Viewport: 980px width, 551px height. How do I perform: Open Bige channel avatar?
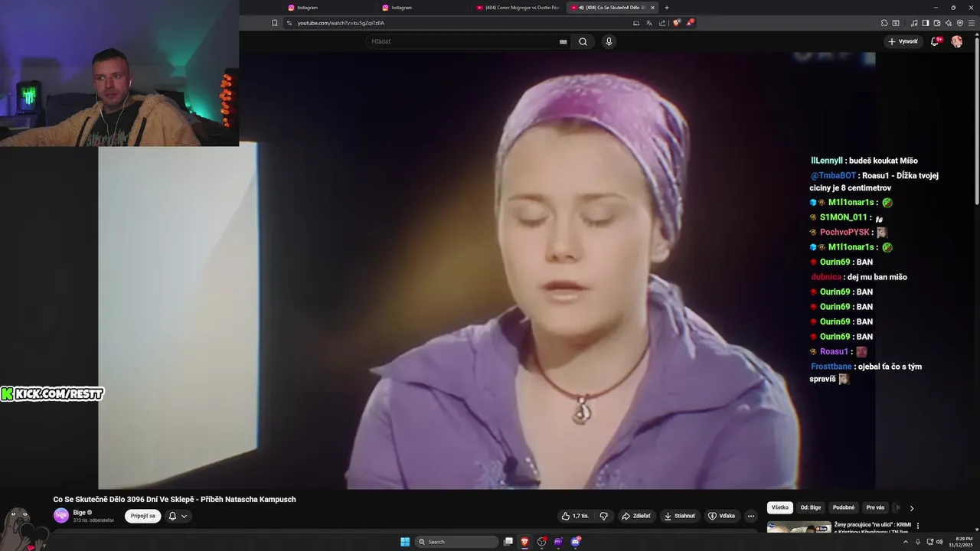(61, 516)
